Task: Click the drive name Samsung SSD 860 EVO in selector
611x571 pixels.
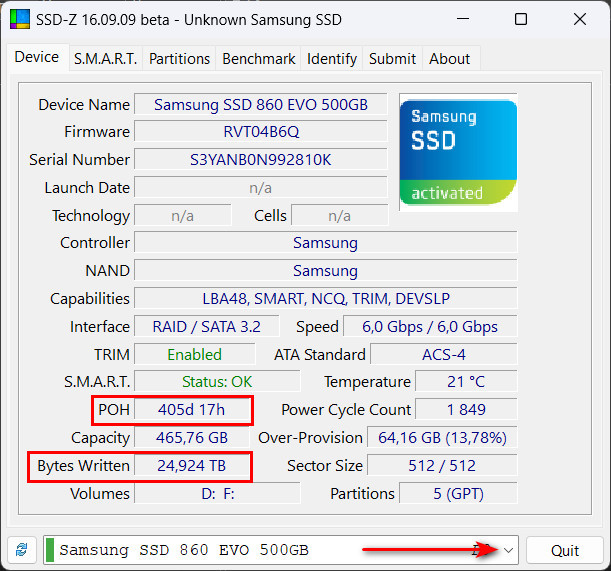Action: (184, 550)
